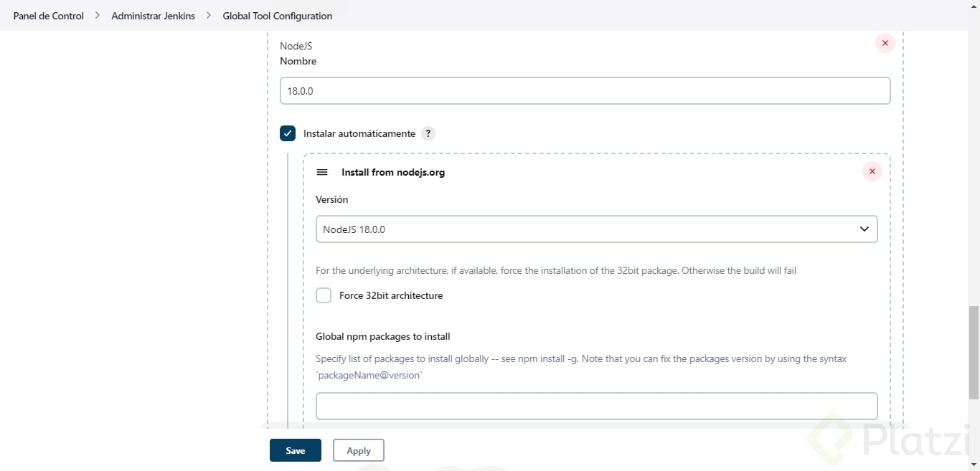Open help for Instalar automáticamente
Screen dimensions: 980x471
428,133
